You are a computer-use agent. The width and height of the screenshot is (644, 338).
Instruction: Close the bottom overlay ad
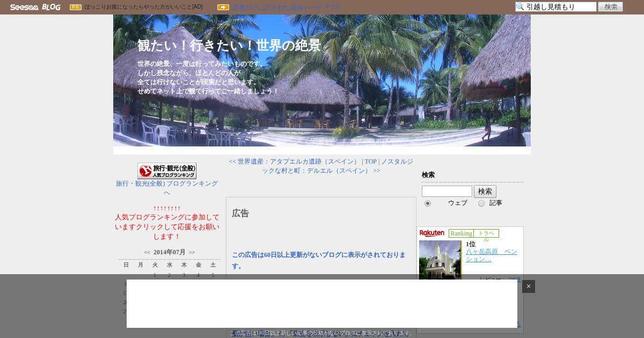click(x=529, y=286)
